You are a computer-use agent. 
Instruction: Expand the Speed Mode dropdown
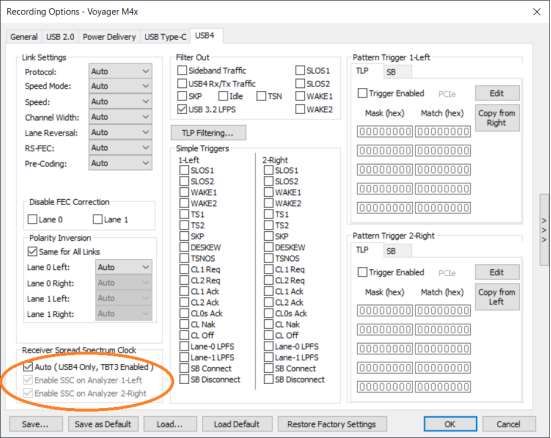pos(120,86)
